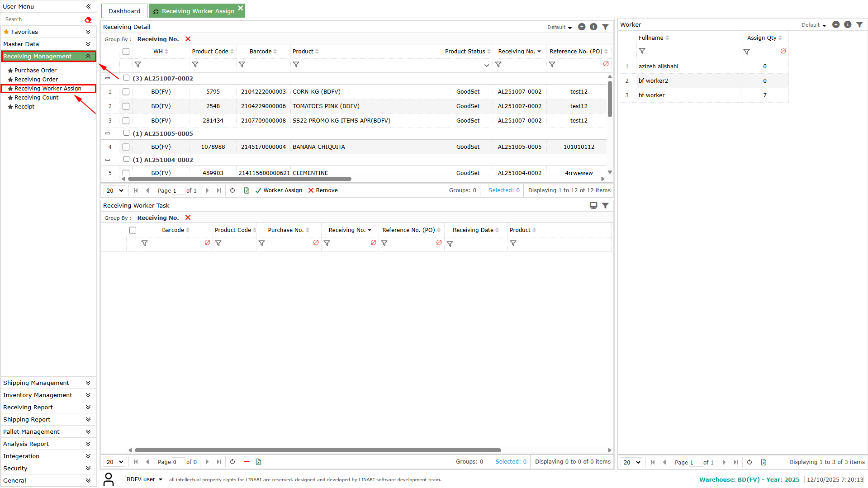This screenshot has height=488, width=868.
Task: Open page size dropdown in Receiving Detail
Action: [x=114, y=190]
